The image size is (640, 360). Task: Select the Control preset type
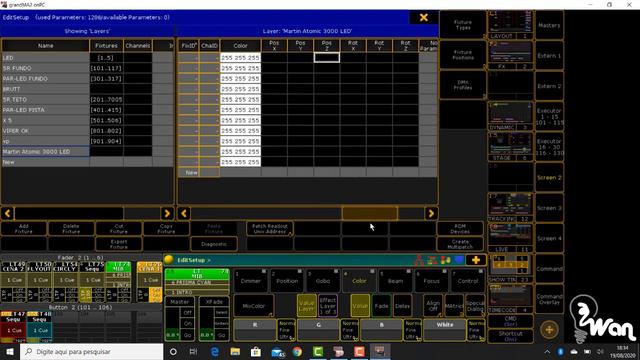point(468,281)
